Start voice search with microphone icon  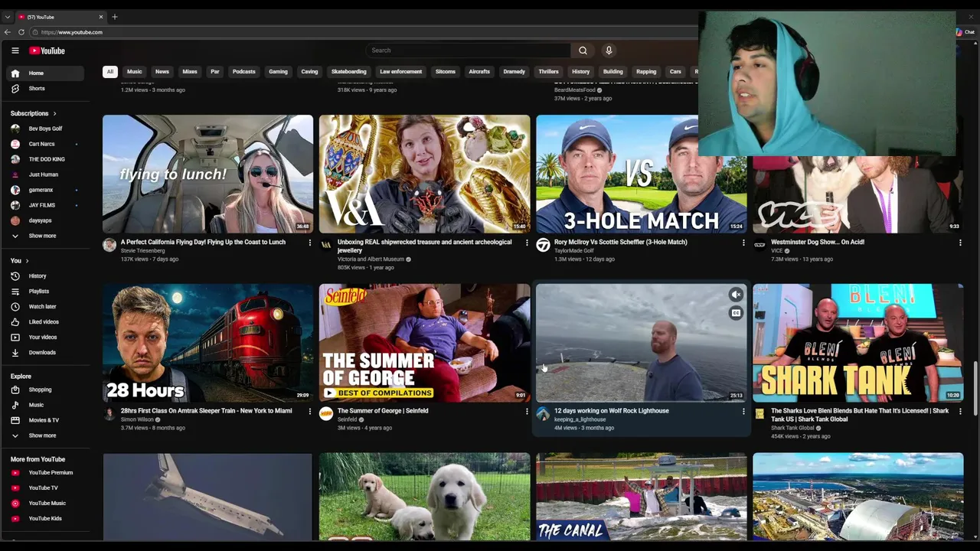point(609,51)
